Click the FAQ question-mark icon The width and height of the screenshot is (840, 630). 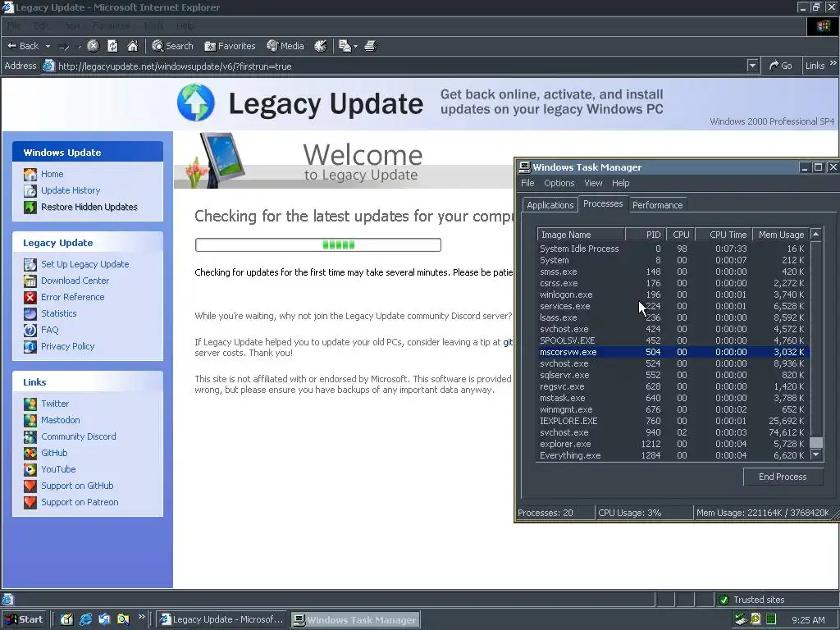pos(30,330)
